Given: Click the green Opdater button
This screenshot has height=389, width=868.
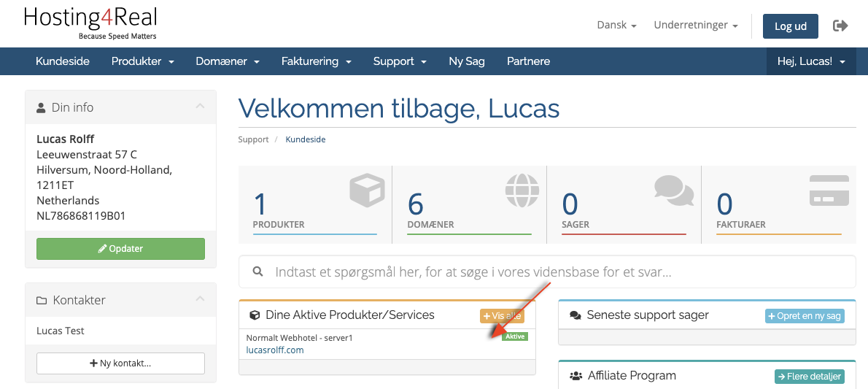Looking at the screenshot, I should [x=120, y=249].
